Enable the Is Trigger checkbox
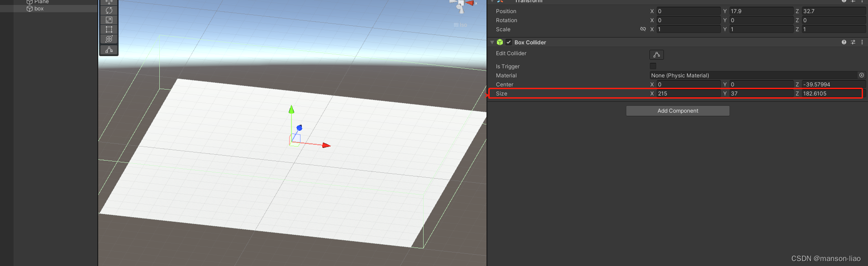Viewport: 868px width, 266px height. click(x=653, y=66)
